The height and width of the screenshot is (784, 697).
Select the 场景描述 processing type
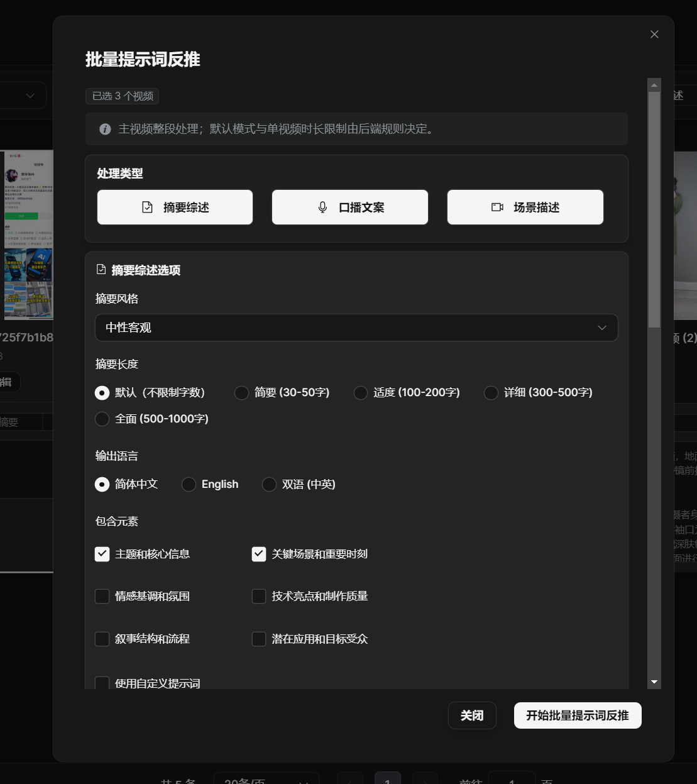525,207
